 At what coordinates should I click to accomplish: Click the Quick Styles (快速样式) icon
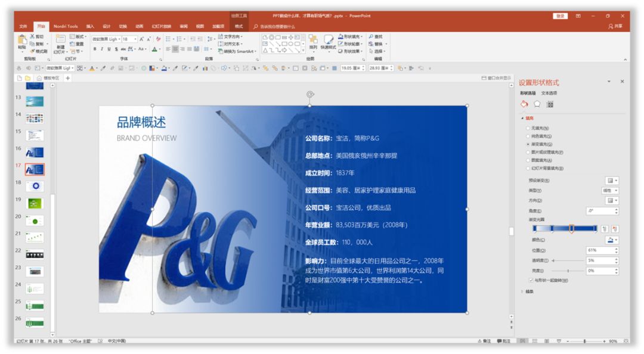[x=328, y=39]
